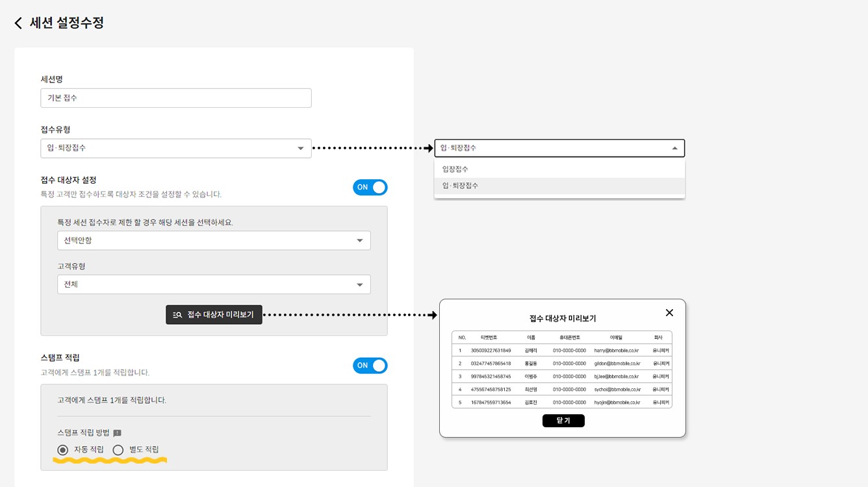This screenshot has height=487, width=868.
Task: Select the 자동 적립 radio button
Action: (63, 449)
